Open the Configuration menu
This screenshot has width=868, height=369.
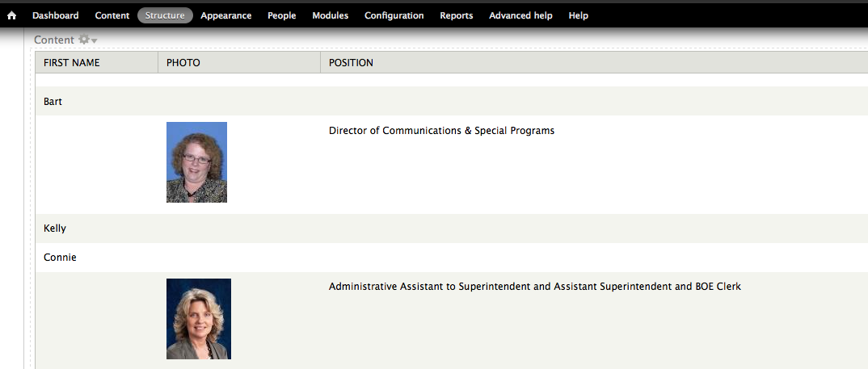[394, 15]
